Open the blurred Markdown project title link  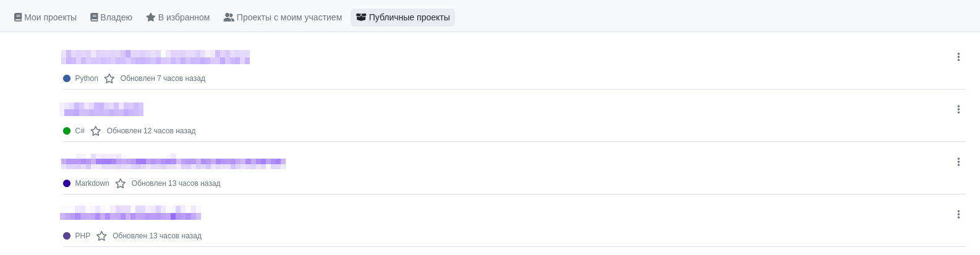pos(173,162)
